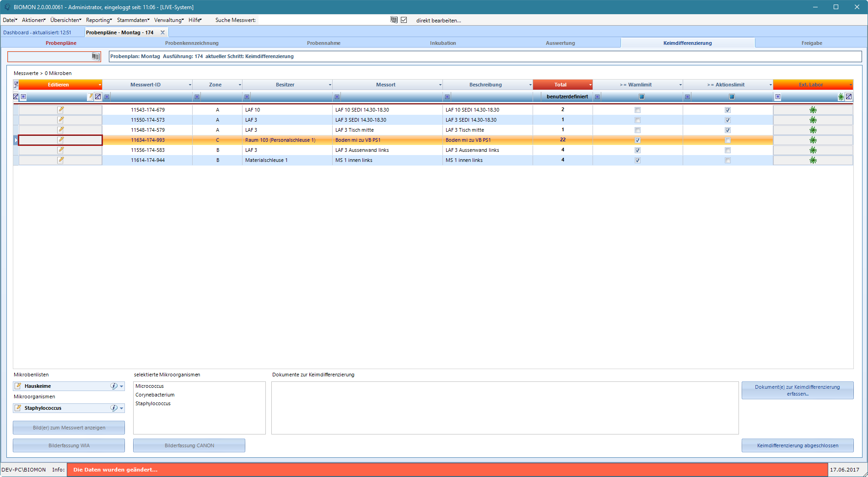The width and height of the screenshot is (868, 477).
Task: Click the grid settings icon left of Editieren header
Action: (x=16, y=85)
